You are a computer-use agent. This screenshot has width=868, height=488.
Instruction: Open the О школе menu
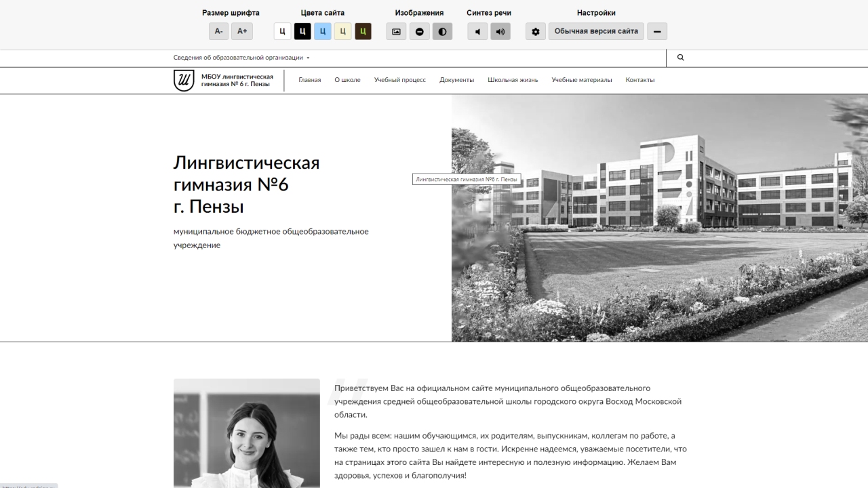[347, 80]
